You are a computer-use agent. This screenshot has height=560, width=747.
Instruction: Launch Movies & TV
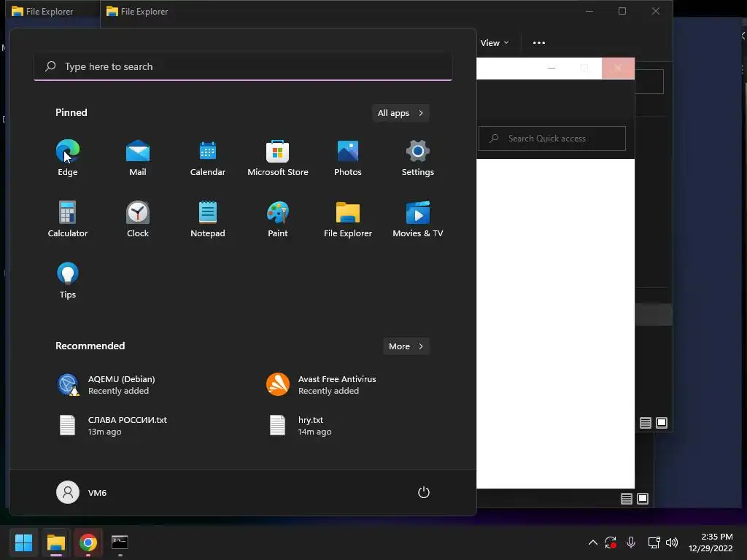(x=418, y=219)
